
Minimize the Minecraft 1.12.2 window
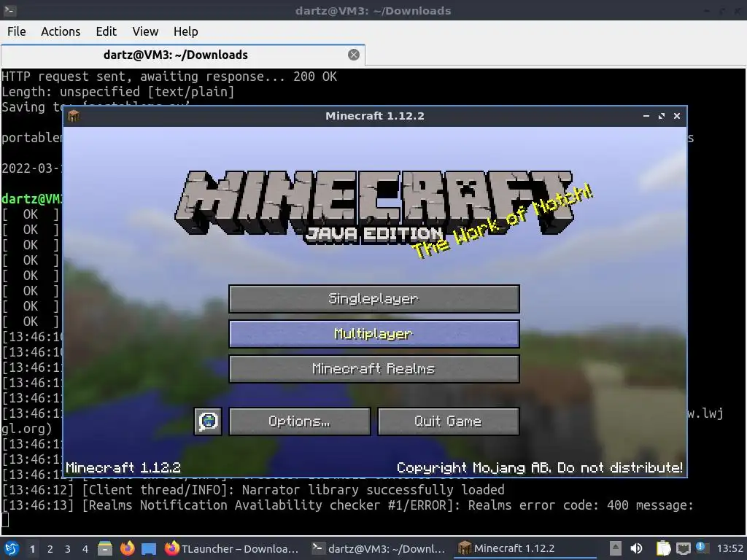[646, 116]
